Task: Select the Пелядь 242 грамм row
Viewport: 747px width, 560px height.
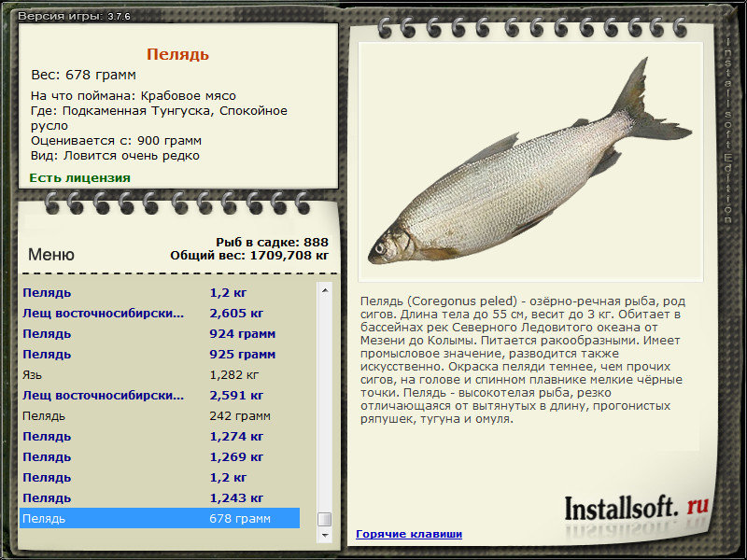Action: (160, 415)
